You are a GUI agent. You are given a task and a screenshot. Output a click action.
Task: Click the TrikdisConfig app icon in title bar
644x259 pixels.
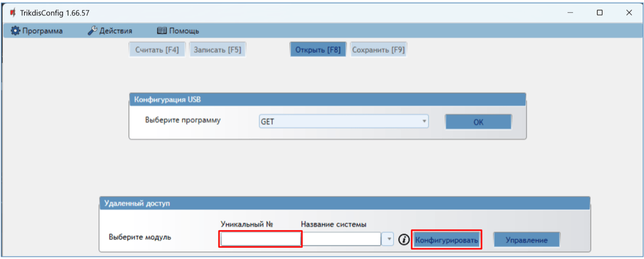[12, 12]
